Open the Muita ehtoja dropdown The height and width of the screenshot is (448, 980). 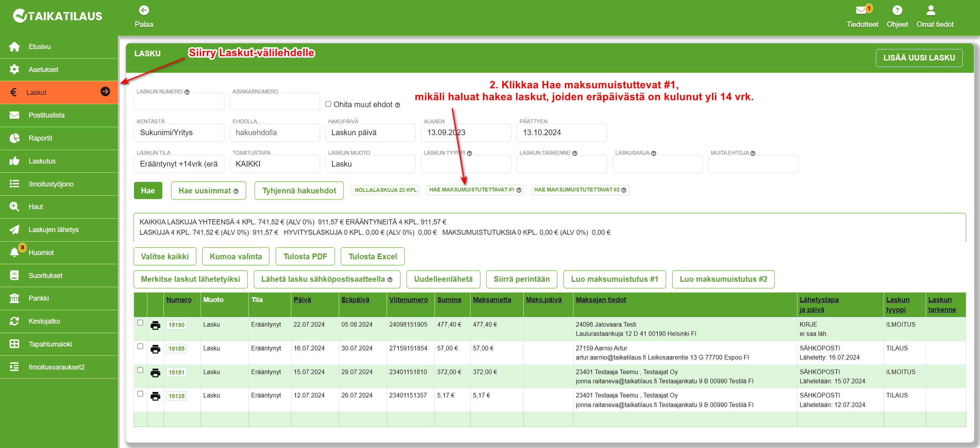click(x=753, y=164)
